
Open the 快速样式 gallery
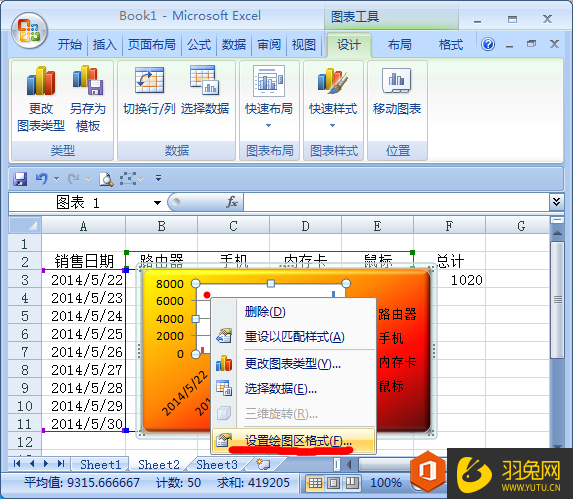click(333, 97)
